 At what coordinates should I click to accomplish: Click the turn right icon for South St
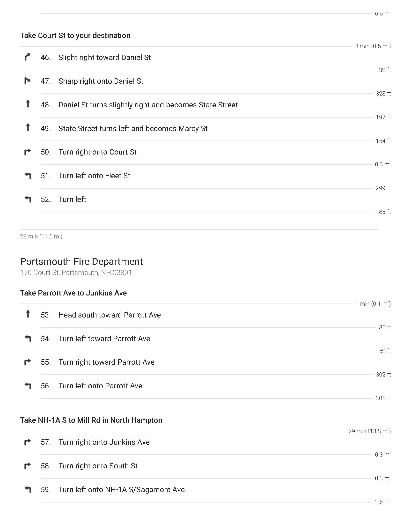pos(28,465)
